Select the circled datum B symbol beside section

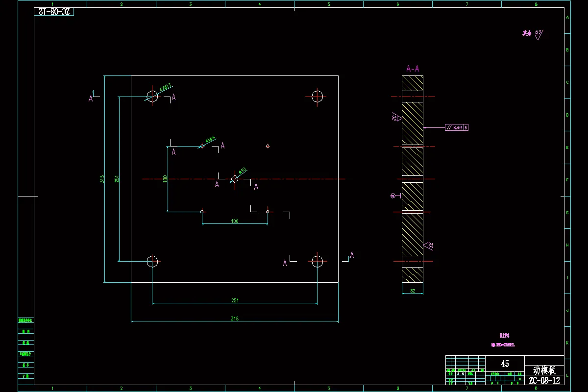point(393,196)
